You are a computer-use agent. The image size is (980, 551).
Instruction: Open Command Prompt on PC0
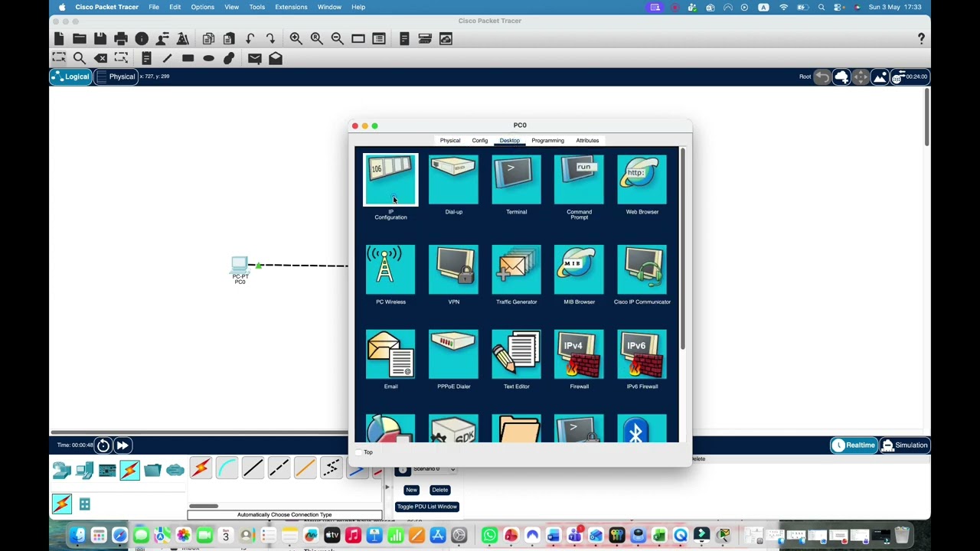point(579,181)
